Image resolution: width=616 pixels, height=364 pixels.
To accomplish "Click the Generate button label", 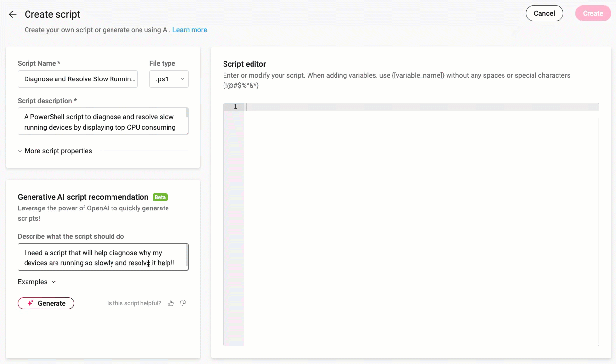I will pos(52,303).
